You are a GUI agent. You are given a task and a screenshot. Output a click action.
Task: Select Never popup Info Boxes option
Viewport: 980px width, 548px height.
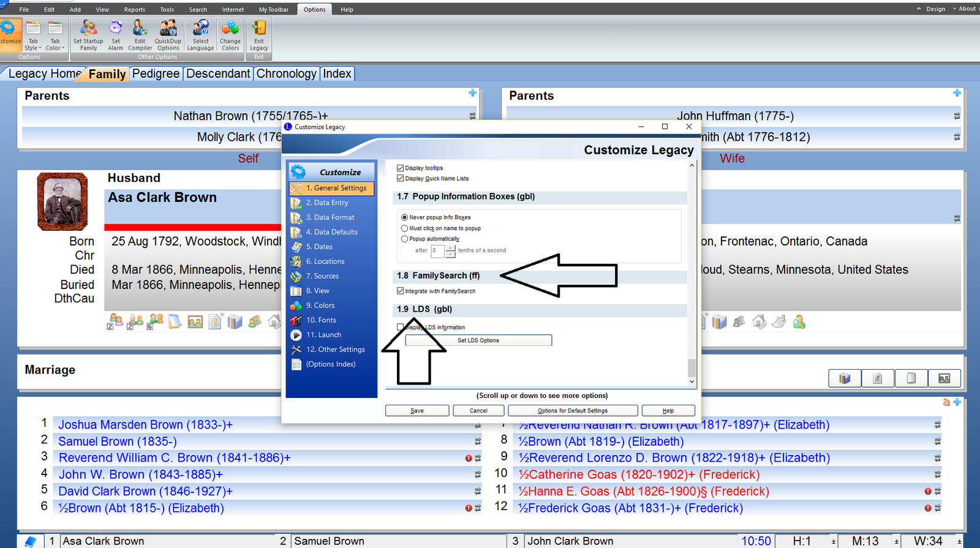(404, 217)
